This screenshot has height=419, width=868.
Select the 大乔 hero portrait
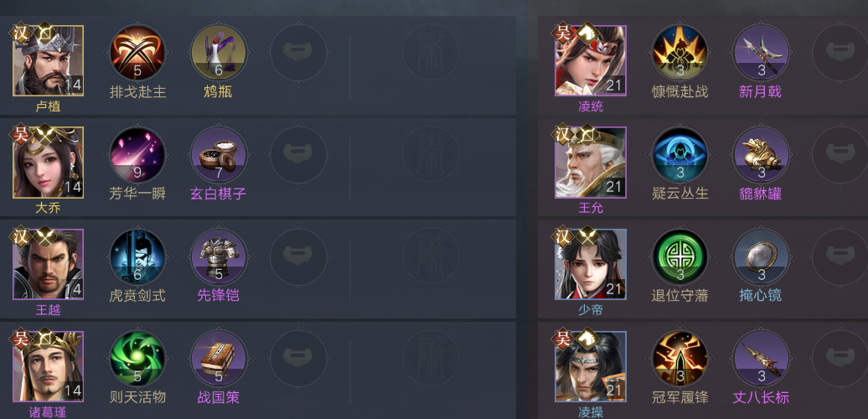tap(48, 163)
